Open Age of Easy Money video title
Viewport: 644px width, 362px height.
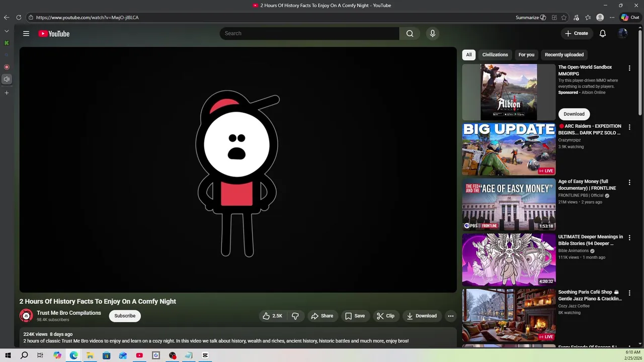pyautogui.click(x=587, y=185)
